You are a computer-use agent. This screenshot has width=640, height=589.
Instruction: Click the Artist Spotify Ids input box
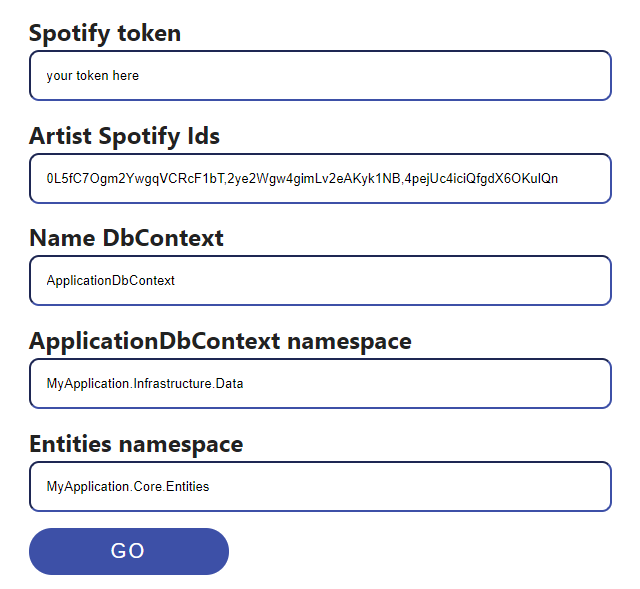tap(320, 178)
